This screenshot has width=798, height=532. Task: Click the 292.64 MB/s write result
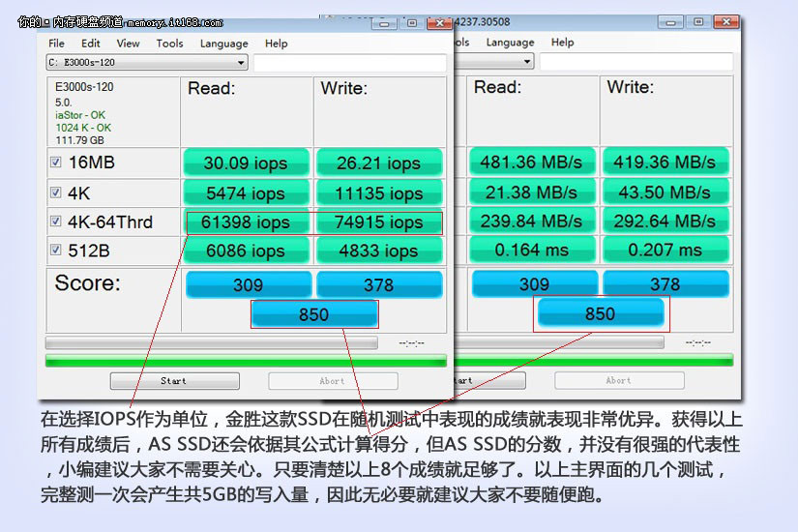(665, 222)
